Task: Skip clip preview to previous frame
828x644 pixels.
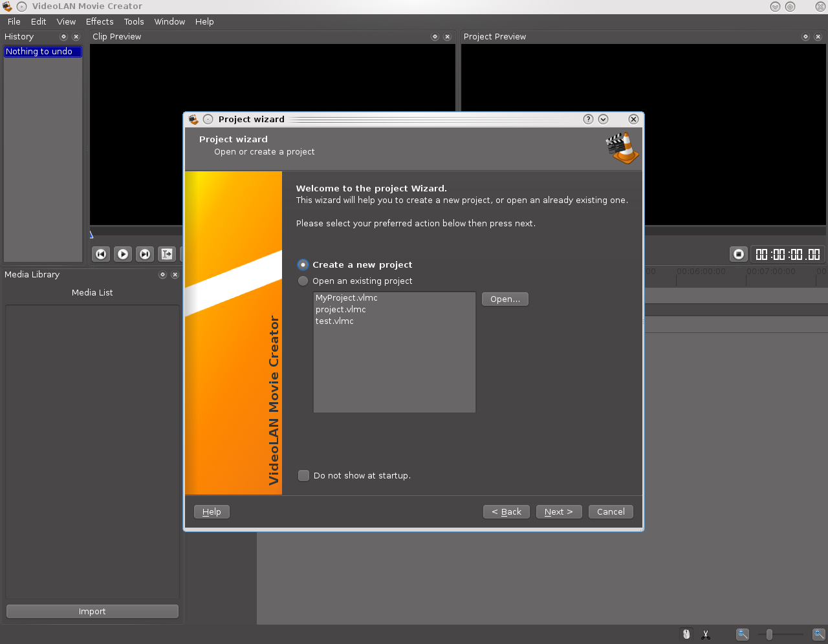Action: pyautogui.click(x=101, y=254)
